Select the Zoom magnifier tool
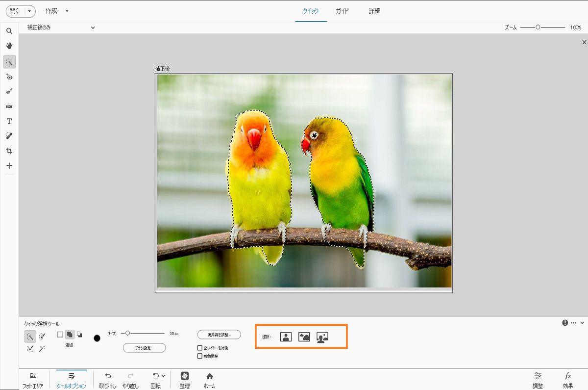 click(x=9, y=31)
